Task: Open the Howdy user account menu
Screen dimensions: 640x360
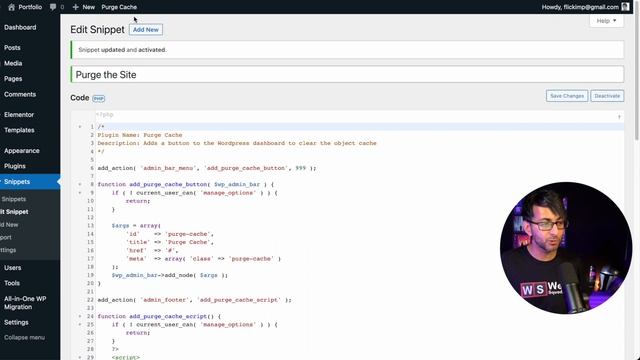Action: [580, 7]
